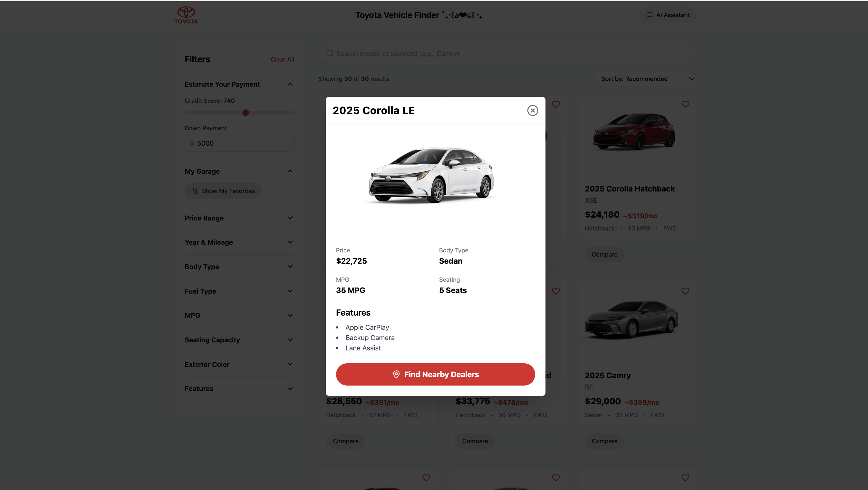Viewport: 868px width, 490px height.
Task: Click heart icon above $33,775 hatchback card
Action: point(556,291)
